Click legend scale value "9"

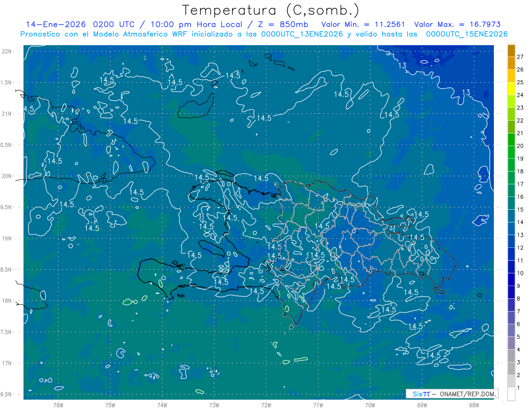pyautogui.click(x=519, y=286)
